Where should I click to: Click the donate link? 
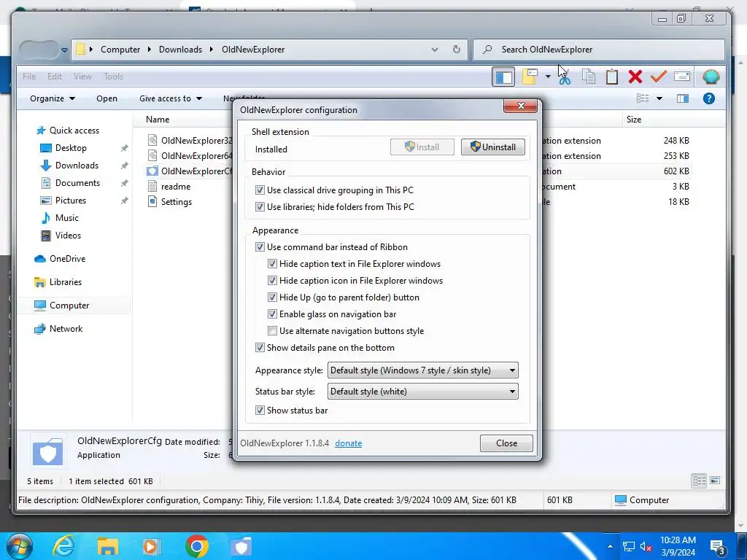coord(348,443)
